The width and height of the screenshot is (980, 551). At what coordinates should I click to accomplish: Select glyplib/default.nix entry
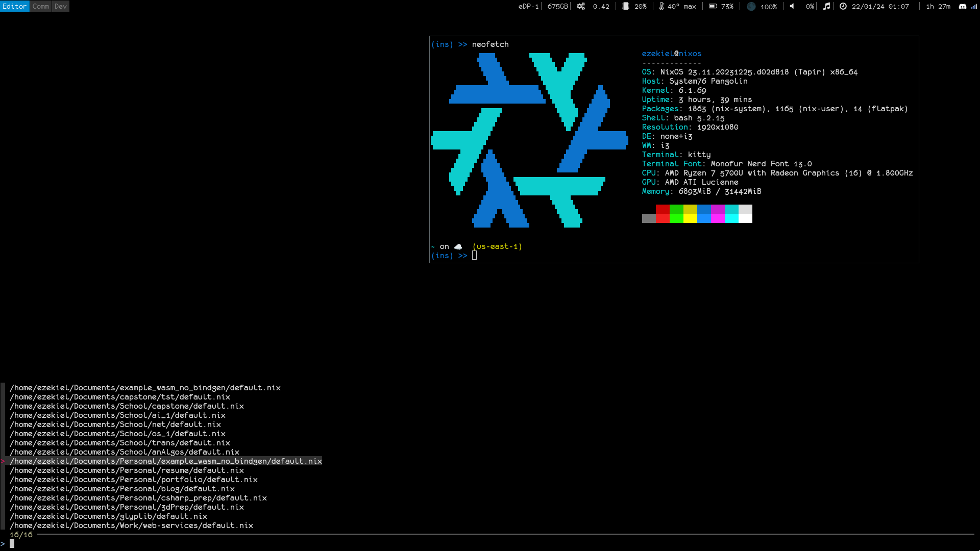108,516
